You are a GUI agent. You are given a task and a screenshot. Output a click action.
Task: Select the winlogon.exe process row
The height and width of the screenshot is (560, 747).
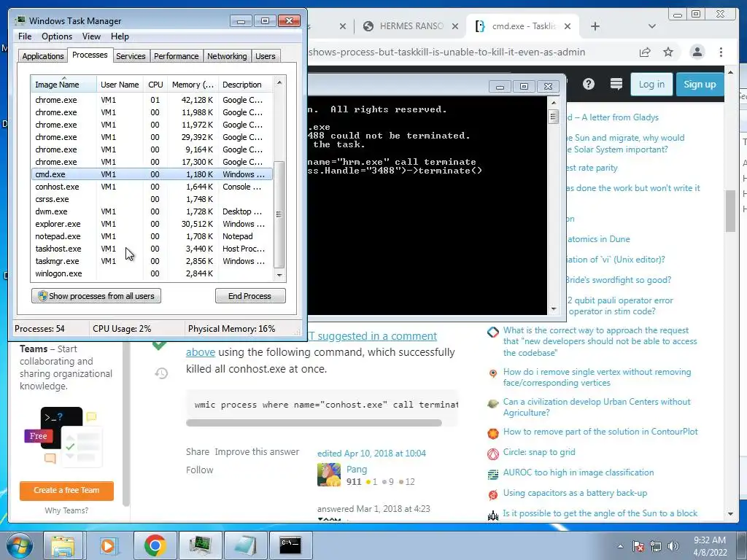[x=152, y=273]
